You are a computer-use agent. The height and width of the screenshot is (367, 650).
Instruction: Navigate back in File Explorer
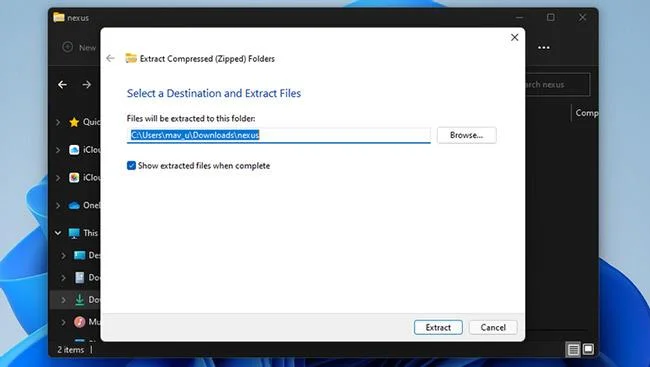tap(63, 85)
